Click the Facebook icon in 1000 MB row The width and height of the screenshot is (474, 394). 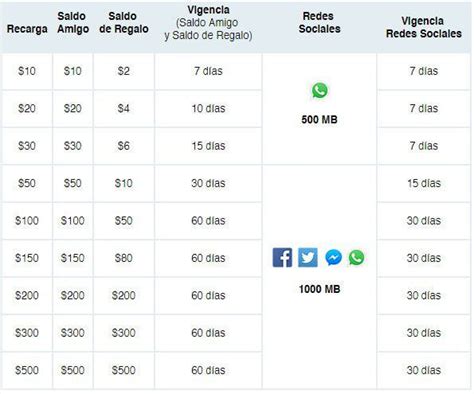(282, 257)
